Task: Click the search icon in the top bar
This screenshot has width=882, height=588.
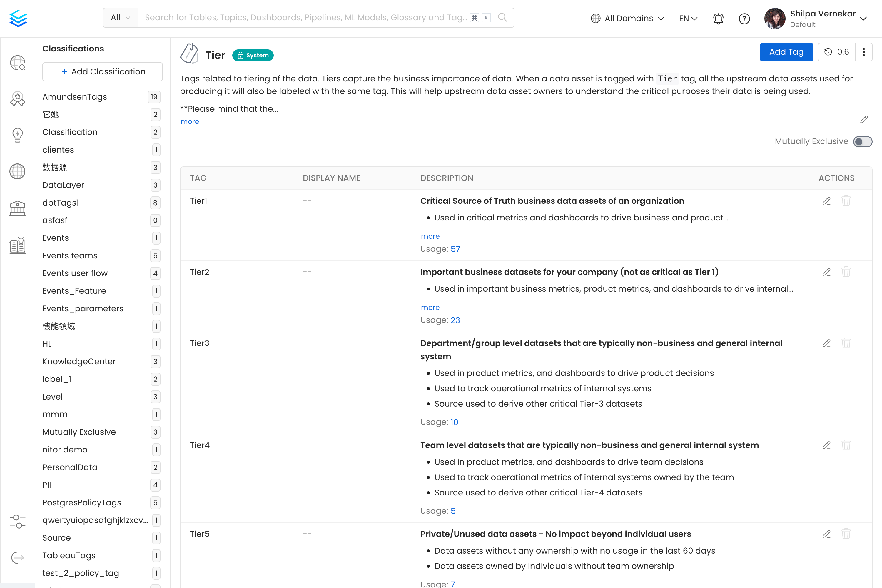Action: (503, 18)
